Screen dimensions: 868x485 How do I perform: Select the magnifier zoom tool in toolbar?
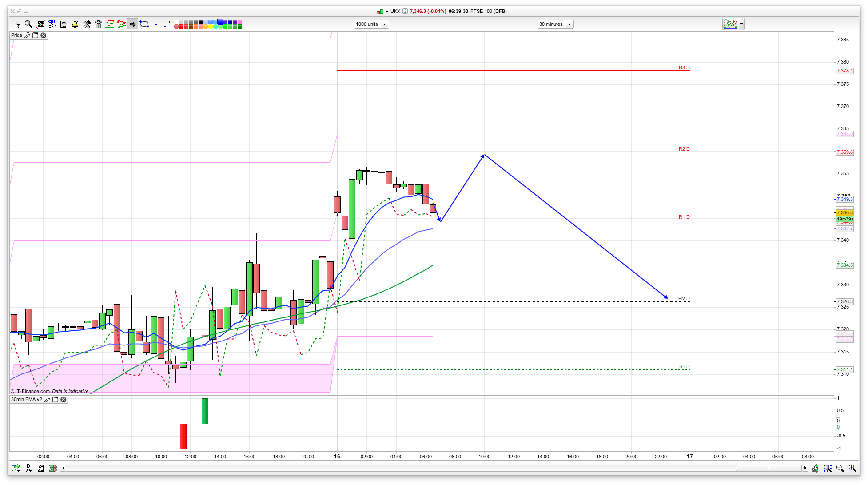[x=28, y=24]
